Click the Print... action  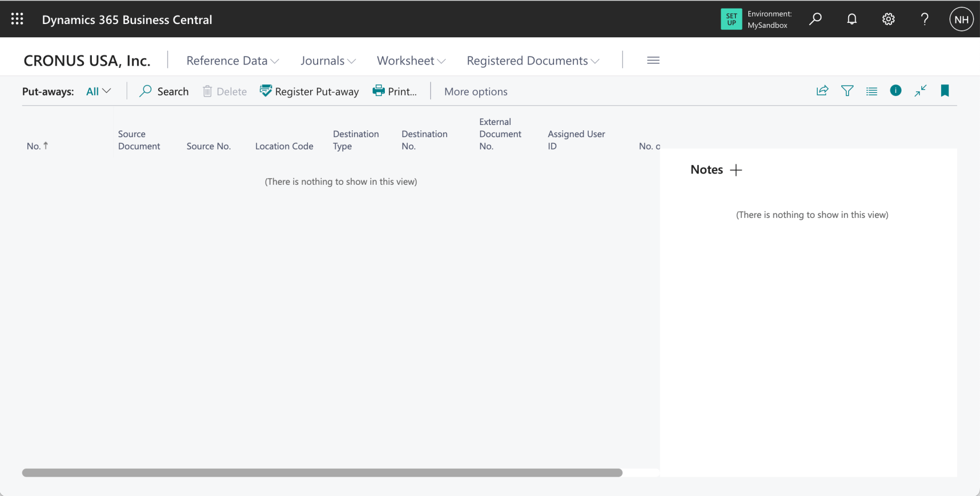pyautogui.click(x=394, y=91)
